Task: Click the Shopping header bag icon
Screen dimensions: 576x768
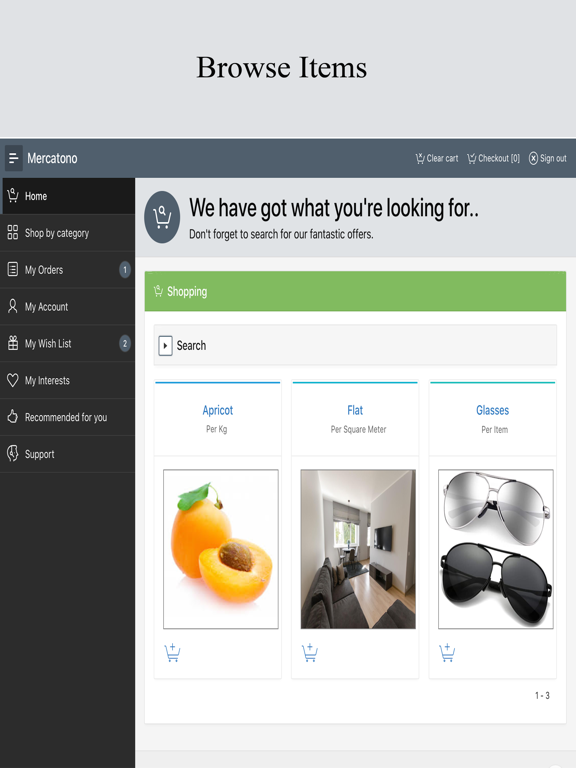Action: tap(158, 291)
